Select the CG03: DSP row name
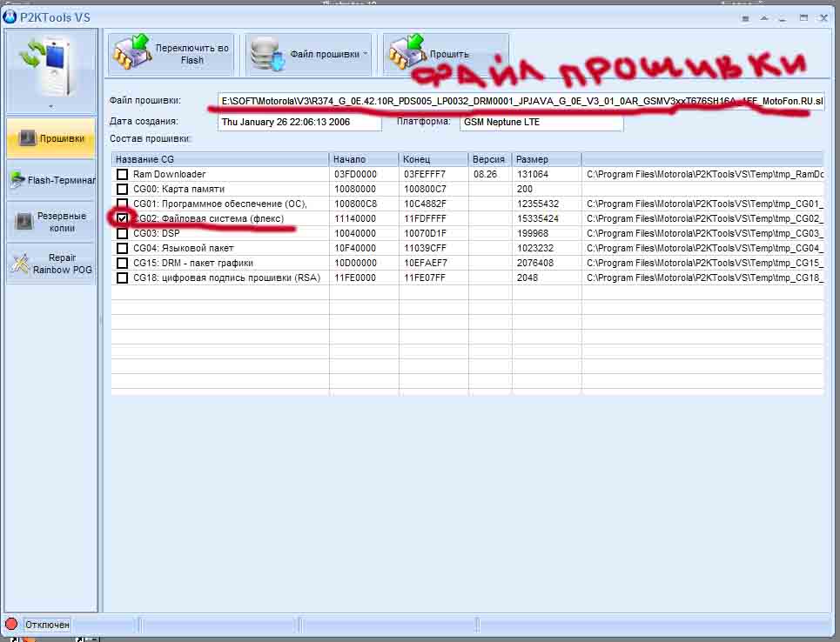This screenshot has height=642, width=840. 157,233
